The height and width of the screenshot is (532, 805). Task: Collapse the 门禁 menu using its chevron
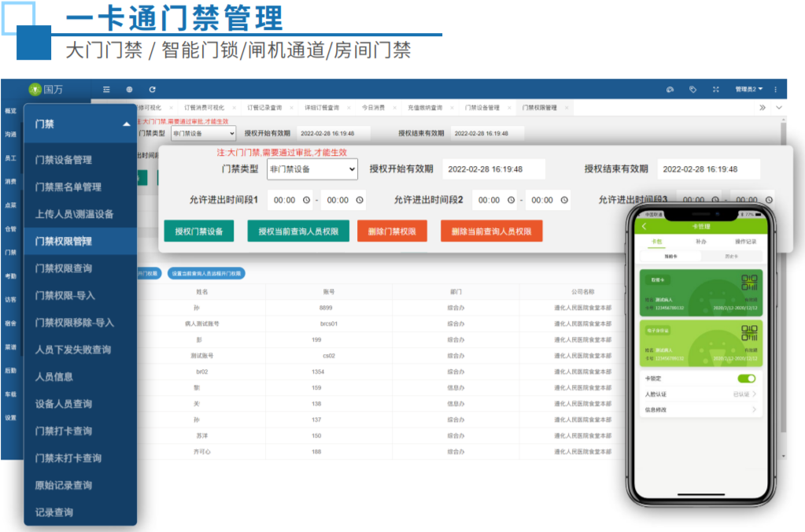coord(126,124)
